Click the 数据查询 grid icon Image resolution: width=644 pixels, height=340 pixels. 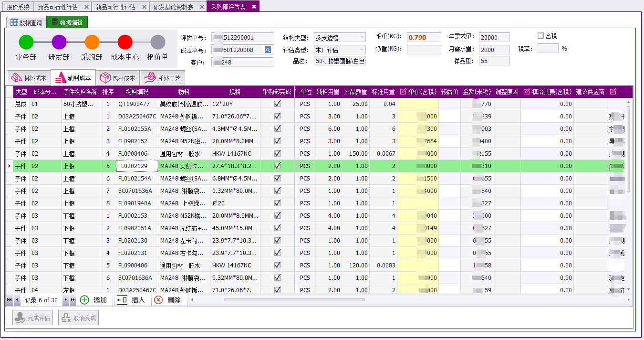coord(14,22)
